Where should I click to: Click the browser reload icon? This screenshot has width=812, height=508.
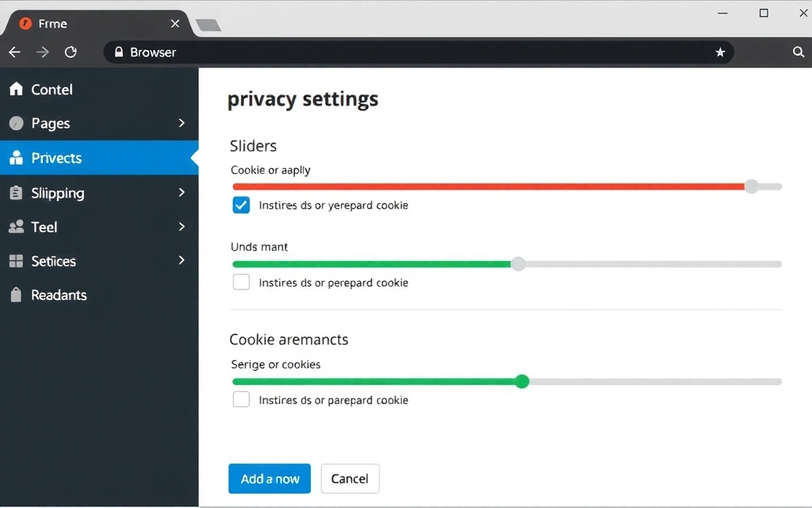coord(71,52)
